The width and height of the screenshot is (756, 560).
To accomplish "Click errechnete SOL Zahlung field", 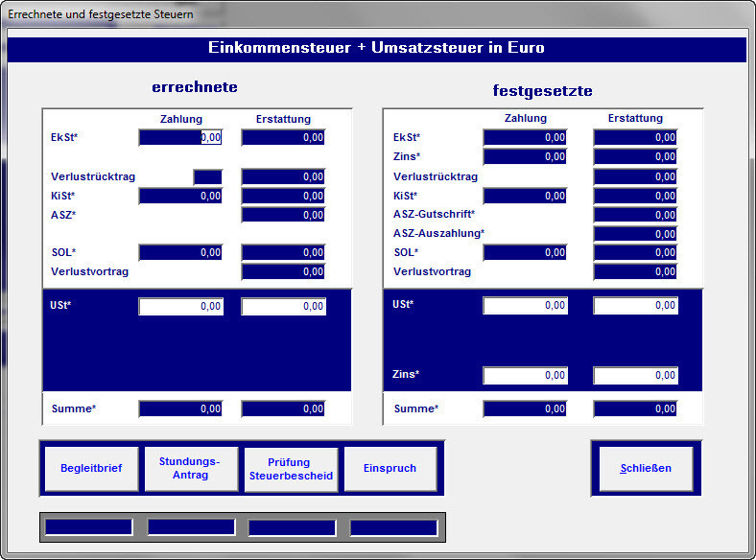I will click(x=180, y=252).
